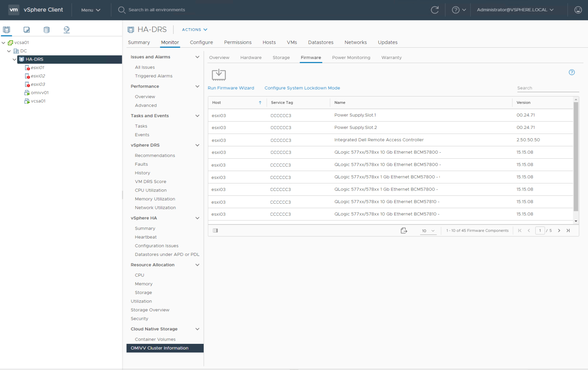Collapse Resource Allocation section
This screenshot has height=370, width=588.
[197, 265]
